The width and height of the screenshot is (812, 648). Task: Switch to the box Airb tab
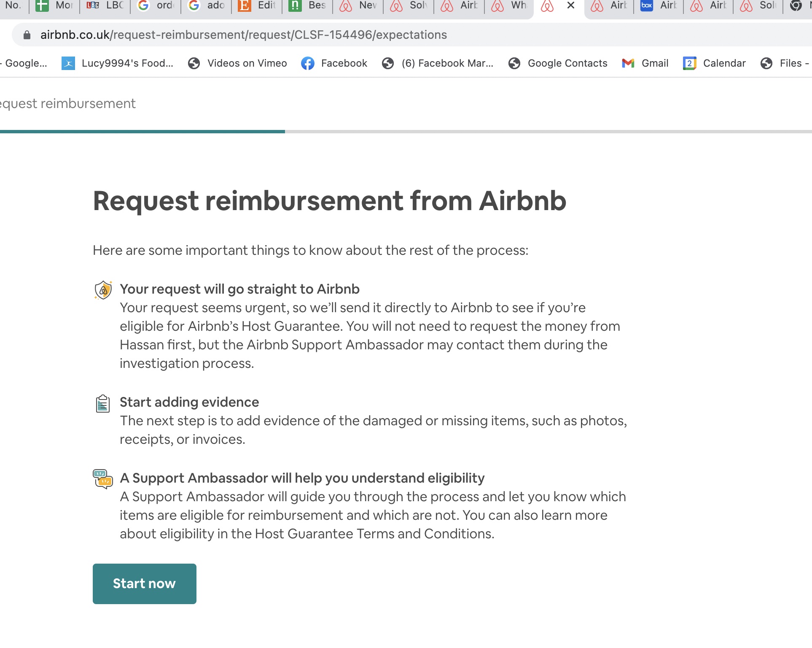(x=659, y=5)
